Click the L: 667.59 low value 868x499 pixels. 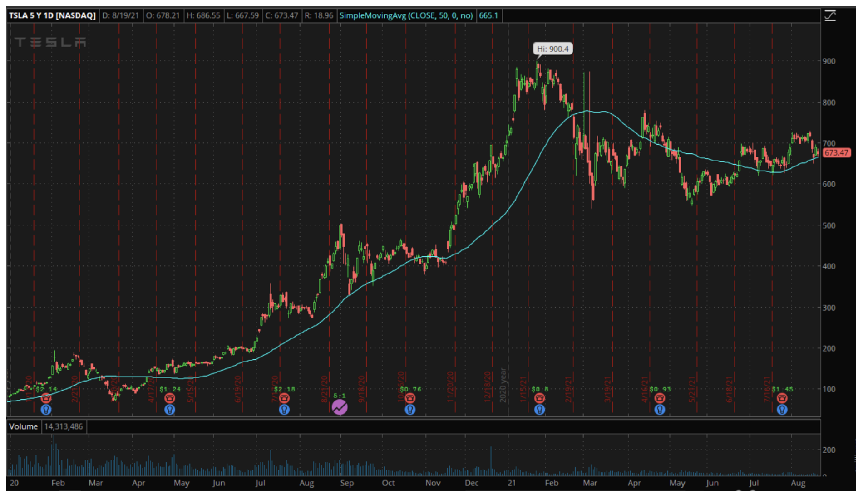(242, 15)
